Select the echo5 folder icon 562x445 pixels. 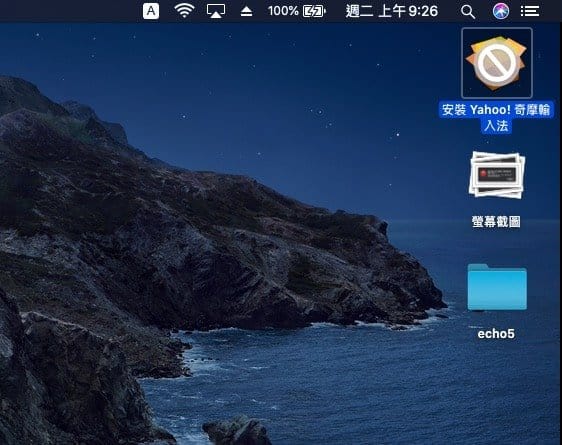497,287
